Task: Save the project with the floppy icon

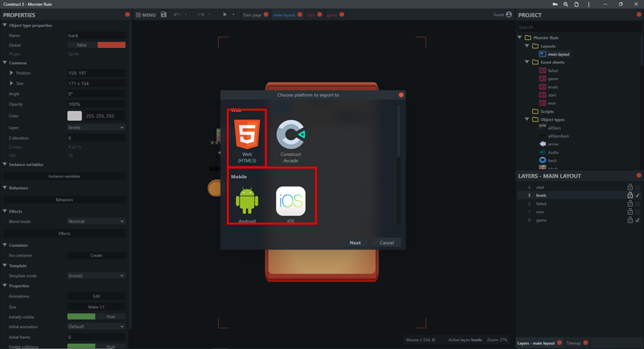Action: [163, 14]
